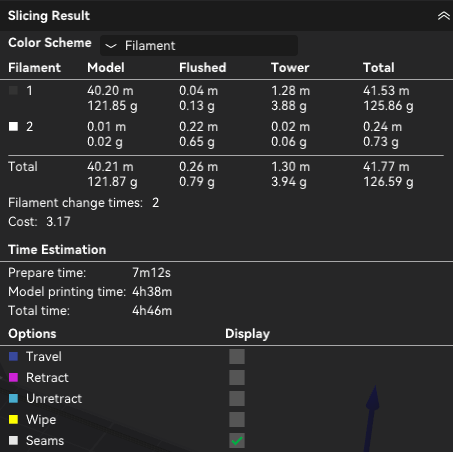
Task: Collapse the Slicing Result panel
Action: (x=443, y=16)
